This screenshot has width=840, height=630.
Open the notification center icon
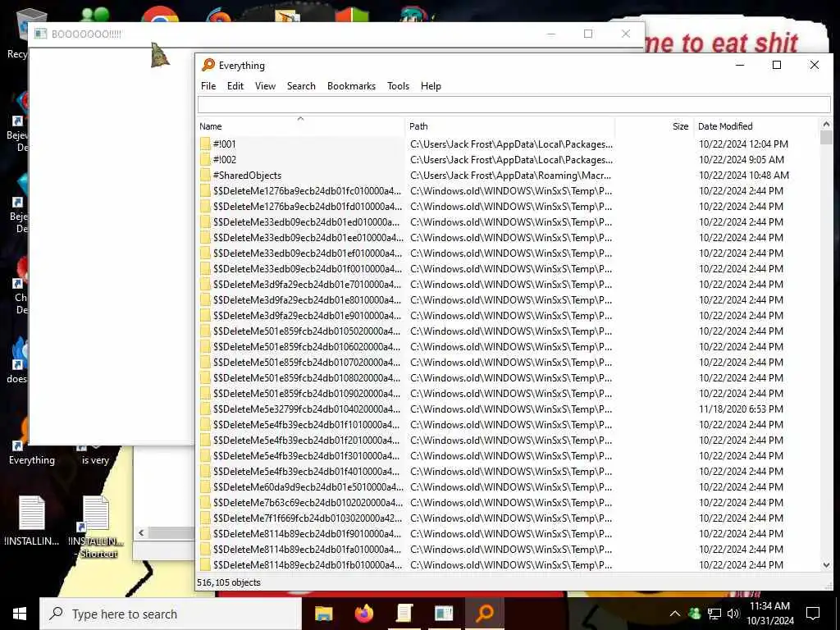[813, 614]
